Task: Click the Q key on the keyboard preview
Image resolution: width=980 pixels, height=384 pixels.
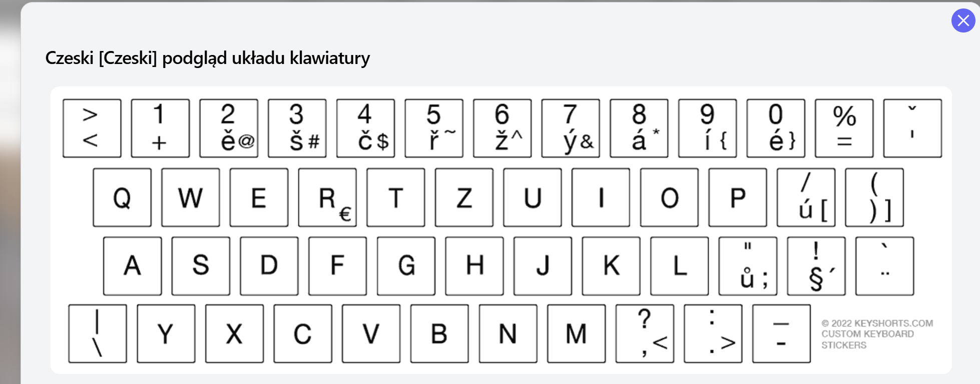Action: (x=122, y=197)
